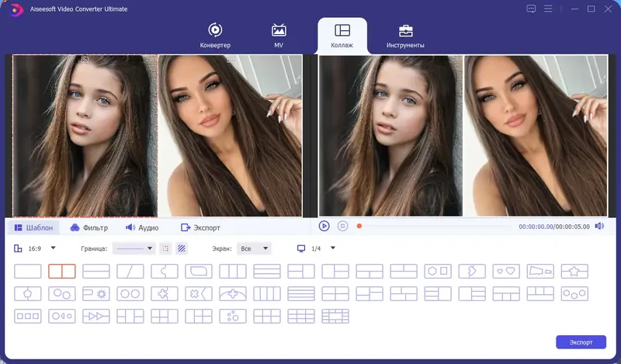Screen dimensions: 621x364
Task: Choose the flag and sun template
Action: [x=95, y=294]
